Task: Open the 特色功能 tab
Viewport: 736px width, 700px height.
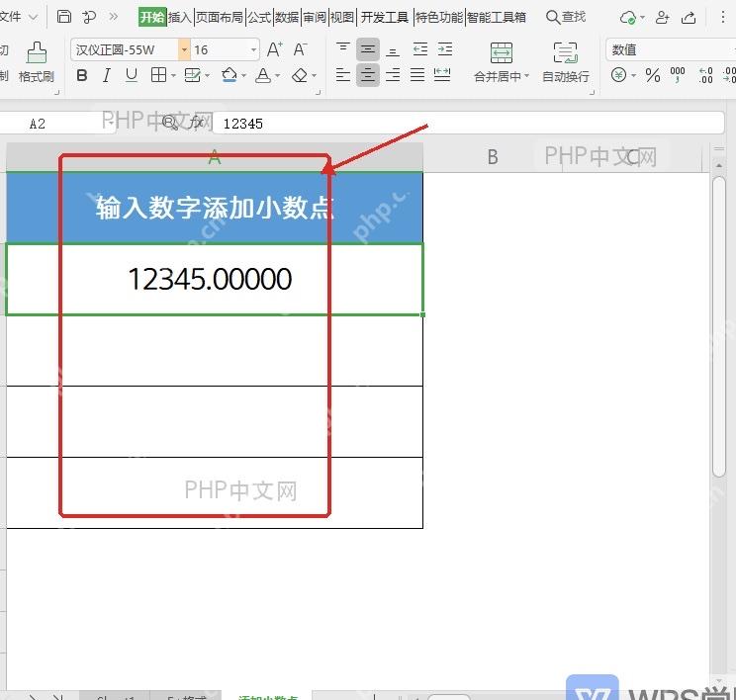Action: pyautogui.click(x=439, y=18)
